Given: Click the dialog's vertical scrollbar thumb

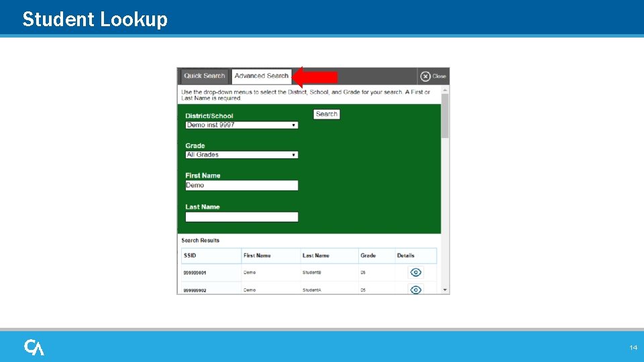Looking at the screenshot, I should tap(445, 116).
